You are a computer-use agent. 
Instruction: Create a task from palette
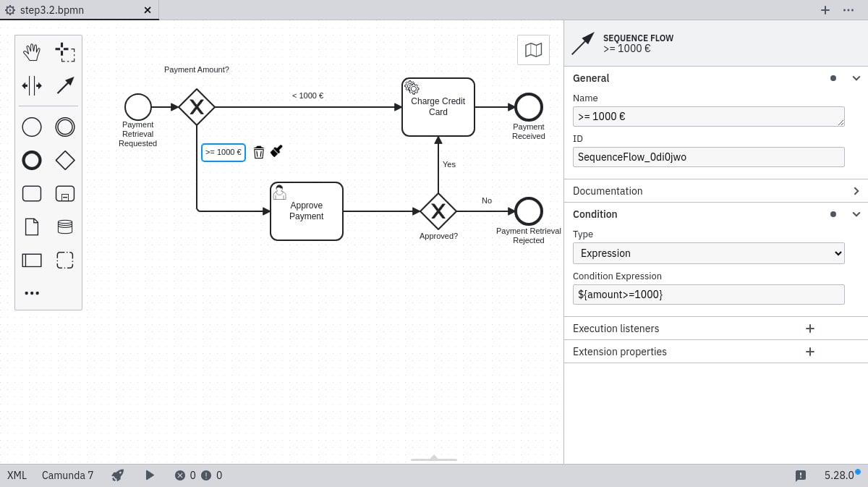32,193
